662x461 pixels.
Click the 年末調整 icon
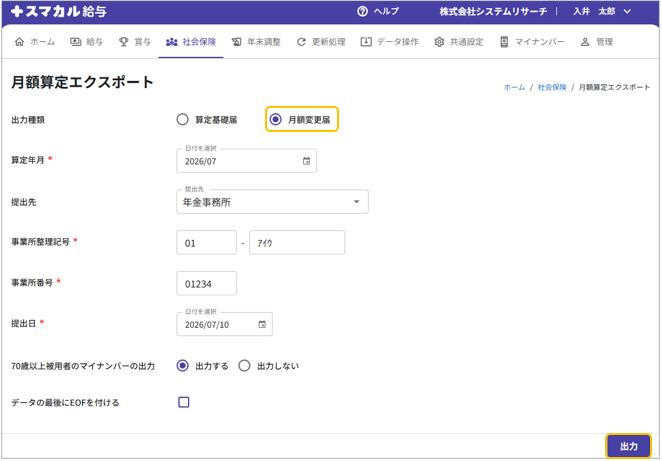coord(236,42)
